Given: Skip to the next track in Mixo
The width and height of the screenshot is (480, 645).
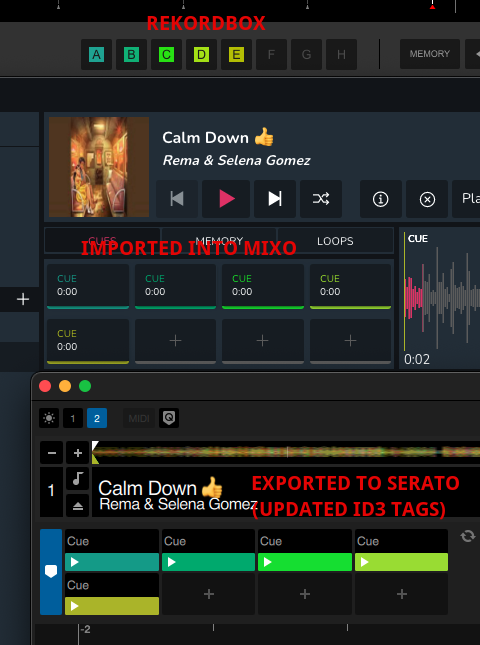Looking at the screenshot, I should (275, 199).
